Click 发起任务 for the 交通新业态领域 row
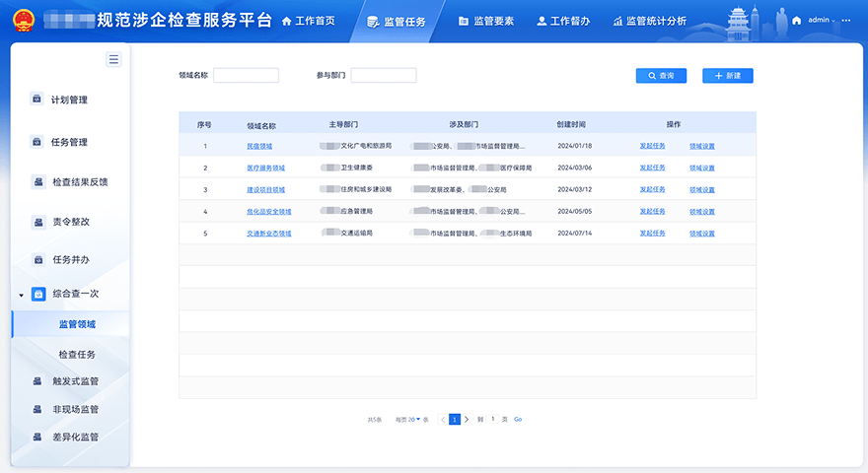Image resolution: width=868 pixels, height=473 pixels. 652,234
